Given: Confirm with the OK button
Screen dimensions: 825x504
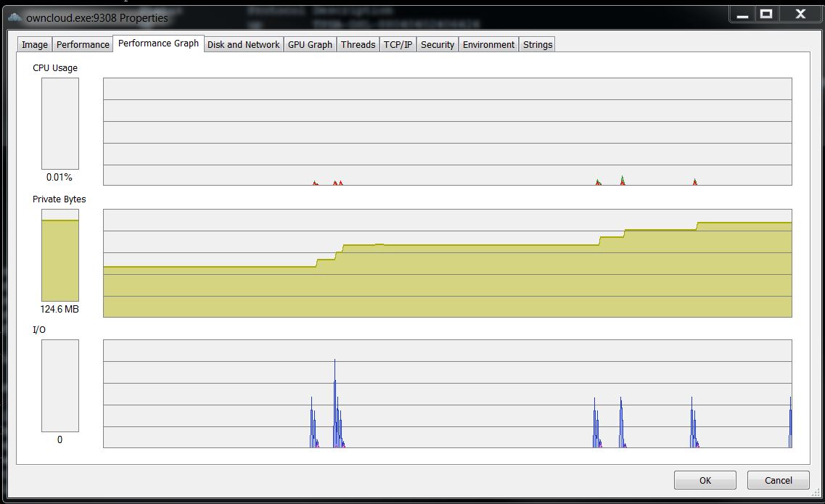Looking at the screenshot, I should (705, 480).
